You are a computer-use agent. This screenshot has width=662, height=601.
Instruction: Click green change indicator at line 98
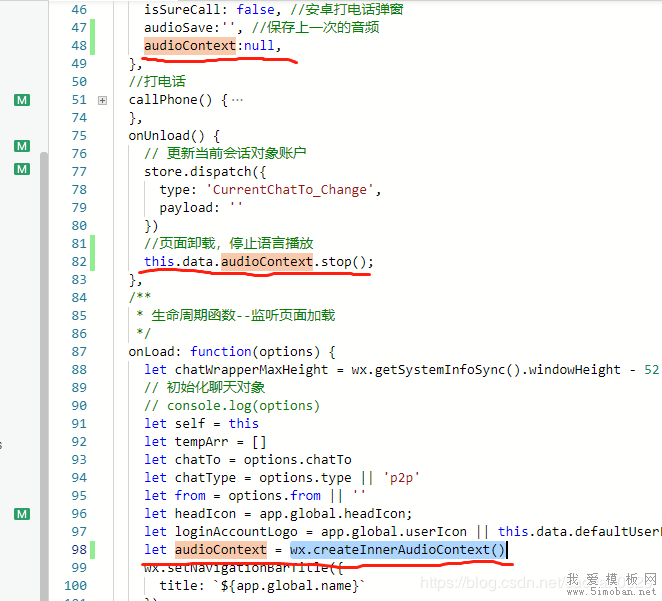pyautogui.click(x=93, y=550)
